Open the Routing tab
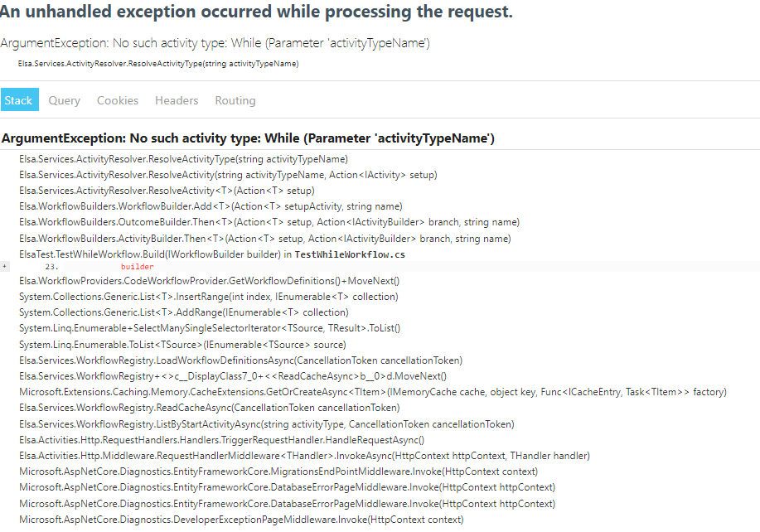Screen dimensions: 760x532 tap(235, 99)
